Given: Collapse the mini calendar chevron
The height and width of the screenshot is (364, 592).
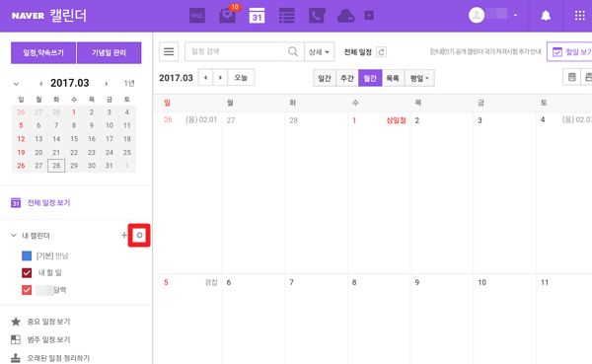Looking at the screenshot, I should [16, 84].
